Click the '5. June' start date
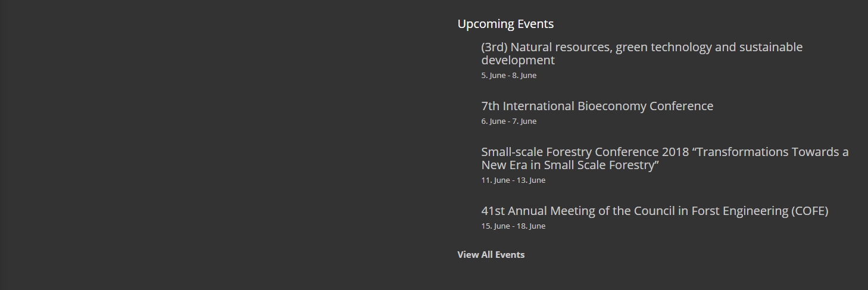 (494, 76)
